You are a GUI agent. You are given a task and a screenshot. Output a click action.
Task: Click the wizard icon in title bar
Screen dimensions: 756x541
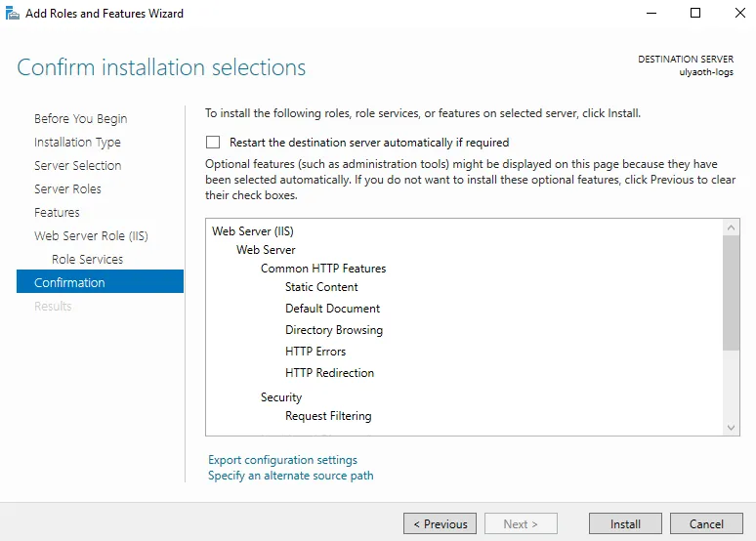12,14
